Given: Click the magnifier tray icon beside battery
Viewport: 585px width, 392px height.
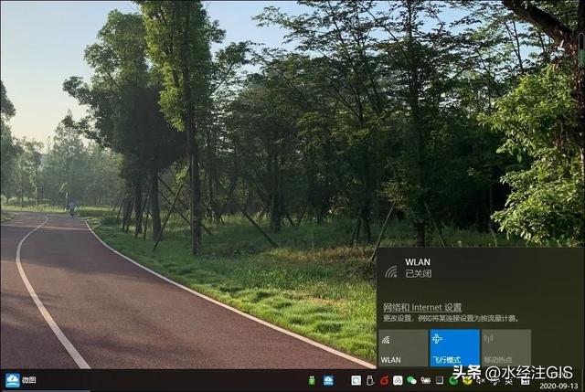Looking at the screenshot, I should [x=356, y=380].
